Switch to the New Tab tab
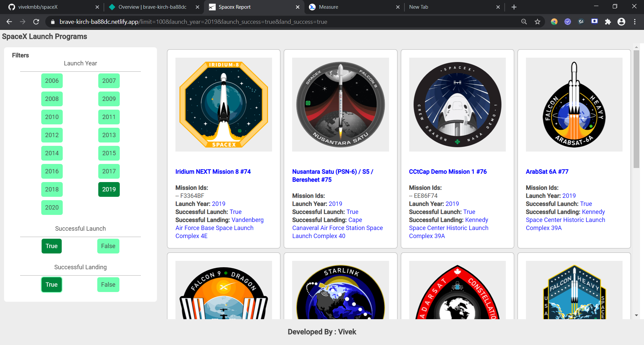 point(454,7)
